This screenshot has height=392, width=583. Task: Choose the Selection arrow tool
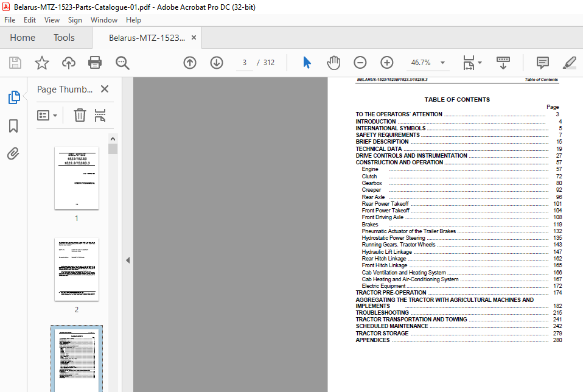(307, 63)
